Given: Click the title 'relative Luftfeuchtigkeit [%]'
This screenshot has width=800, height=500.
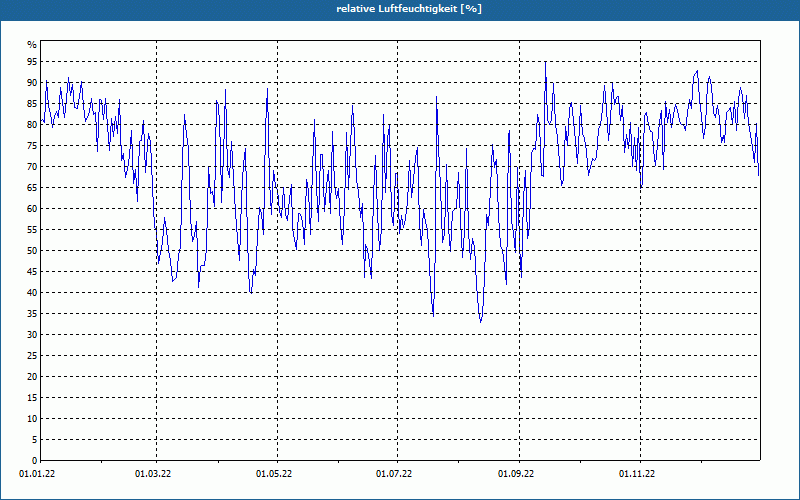Looking at the screenshot, I should point(409,9).
